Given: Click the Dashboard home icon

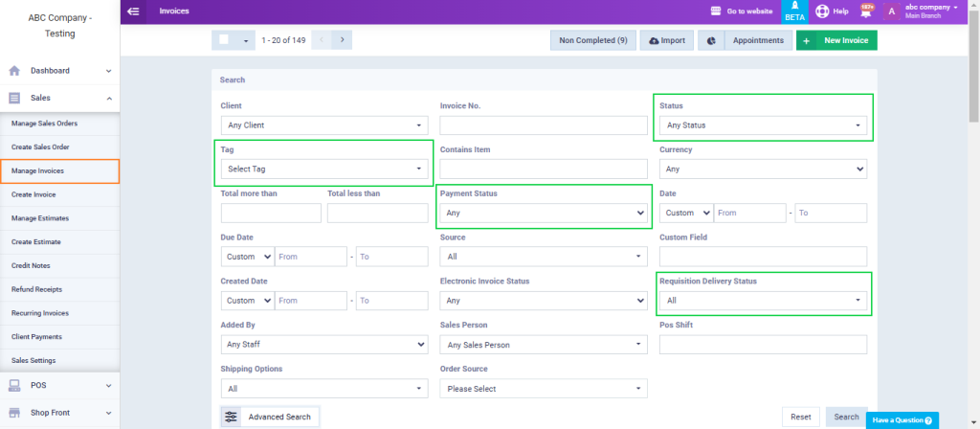Looking at the screenshot, I should 14,71.
